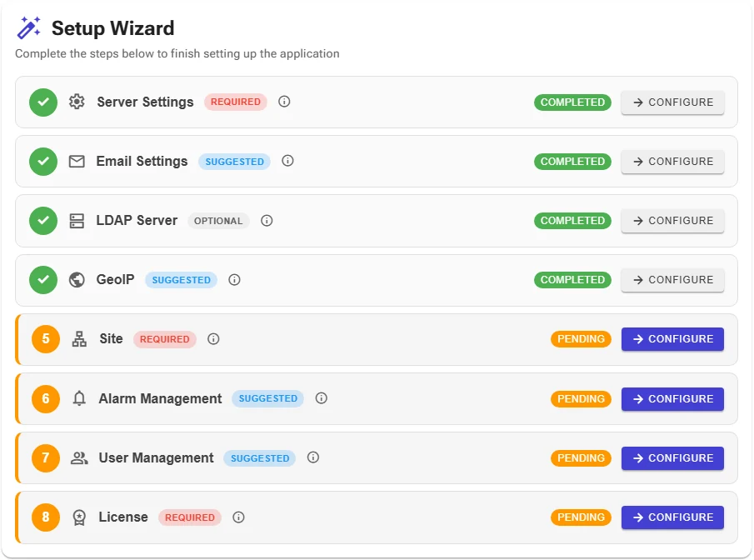Open Configure for LDAP Server
Image resolution: width=754 pixels, height=560 pixels.
tap(672, 221)
